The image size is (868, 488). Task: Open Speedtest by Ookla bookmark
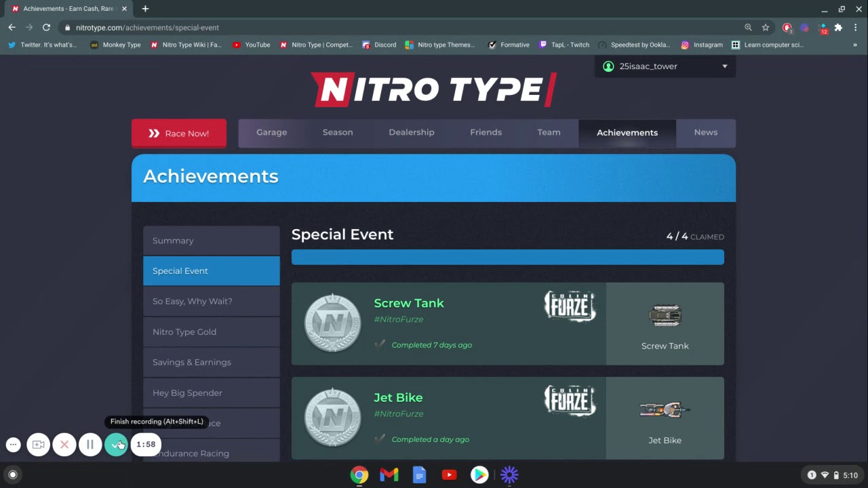634,45
